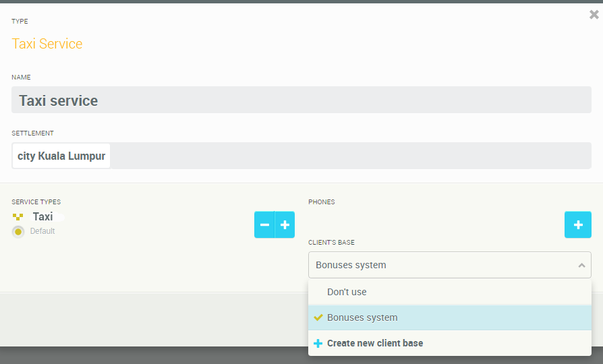Close the Taxi Service dialog

tap(594, 14)
